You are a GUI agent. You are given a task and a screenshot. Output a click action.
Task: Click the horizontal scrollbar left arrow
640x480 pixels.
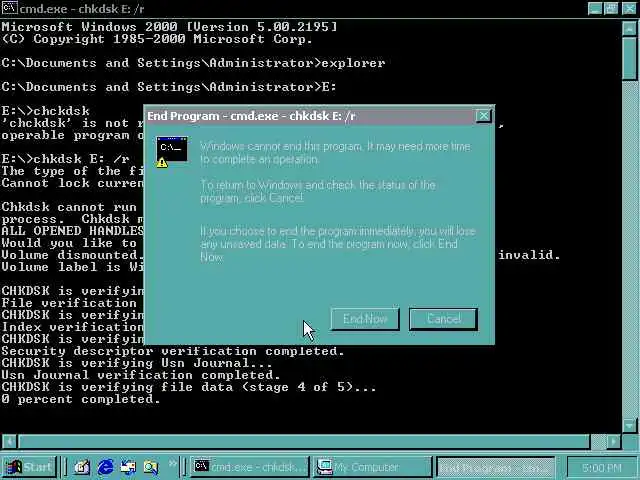pos(9,441)
